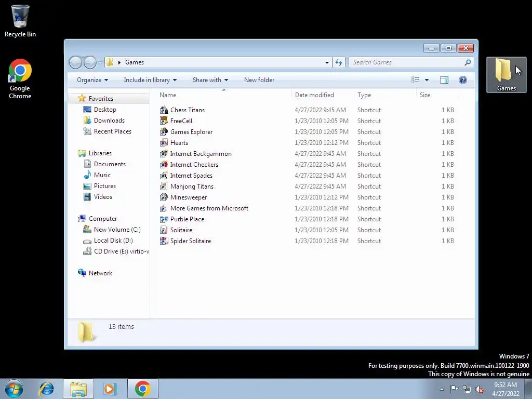Image resolution: width=532 pixels, height=399 pixels.
Task: Click the Spider Solitaire shortcut icon
Action: tap(164, 241)
